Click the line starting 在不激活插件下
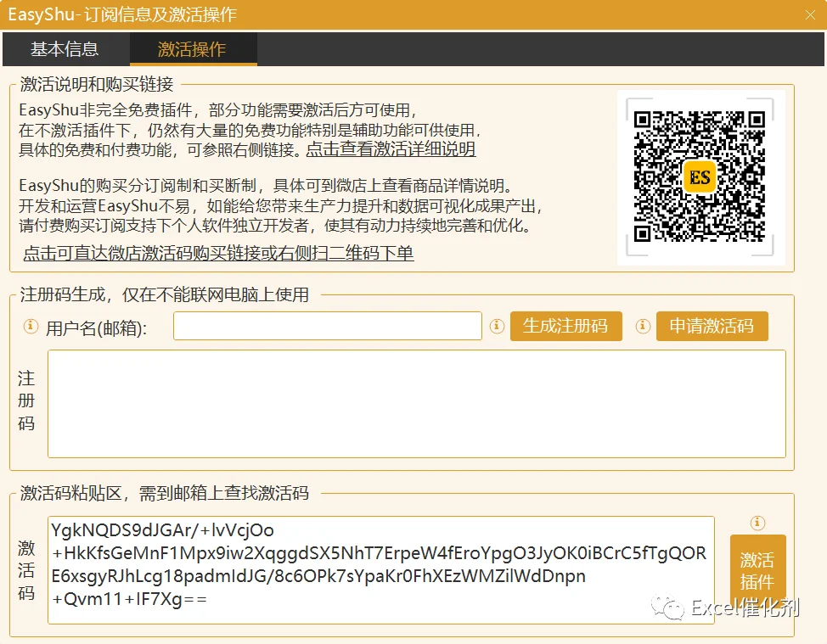Viewport: 827px width, 644px height. tap(250, 130)
